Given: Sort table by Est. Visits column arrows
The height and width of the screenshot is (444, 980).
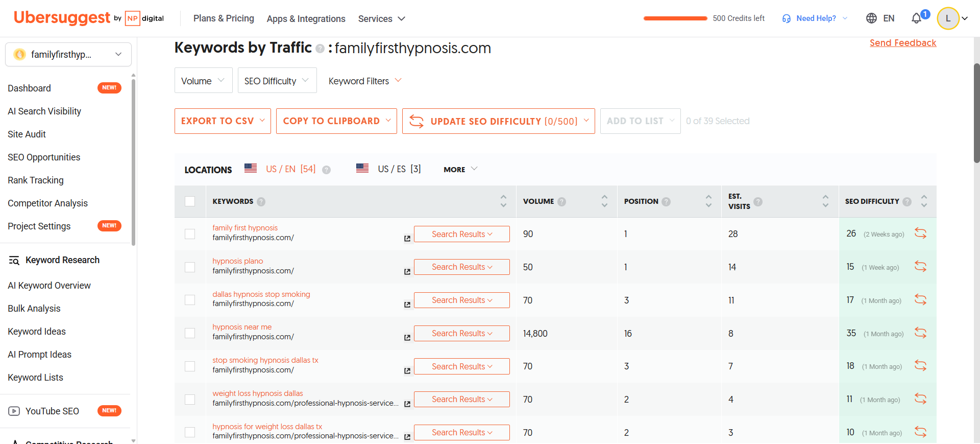Looking at the screenshot, I should tap(825, 201).
